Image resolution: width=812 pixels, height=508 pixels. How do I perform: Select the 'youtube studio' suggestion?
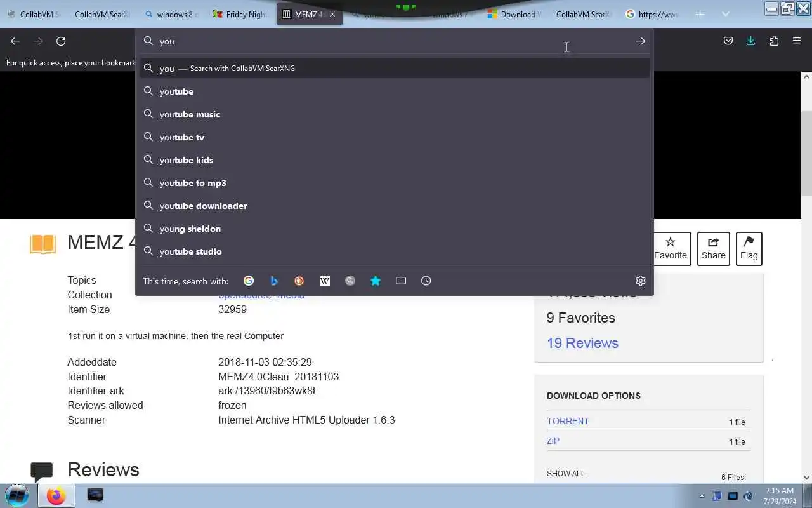pos(395,251)
